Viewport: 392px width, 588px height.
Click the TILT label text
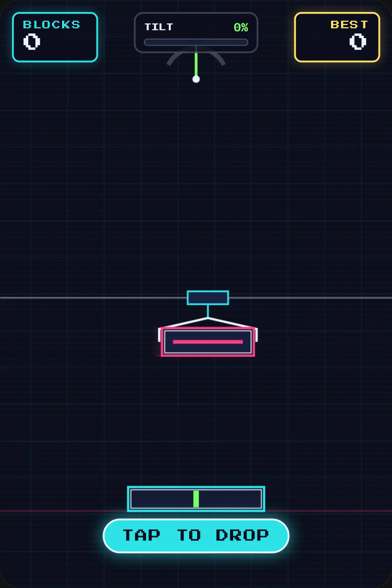(159, 27)
